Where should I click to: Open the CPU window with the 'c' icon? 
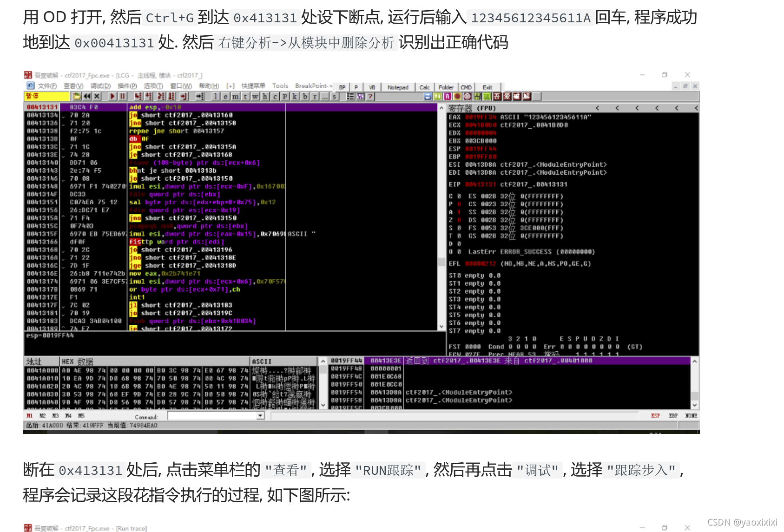pyautogui.click(x=275, y=96)
